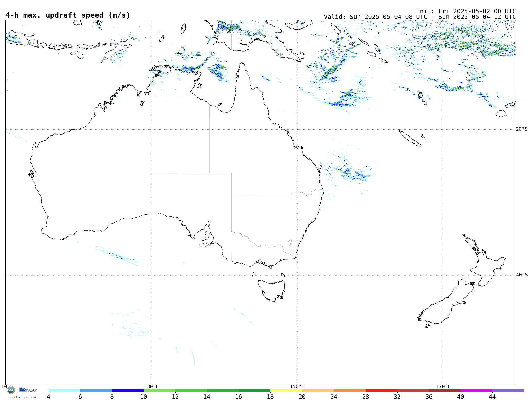Select the '4-h max. updraft speed (m/s)' title
Screen dimensions: 532x400
coord(68,15)
